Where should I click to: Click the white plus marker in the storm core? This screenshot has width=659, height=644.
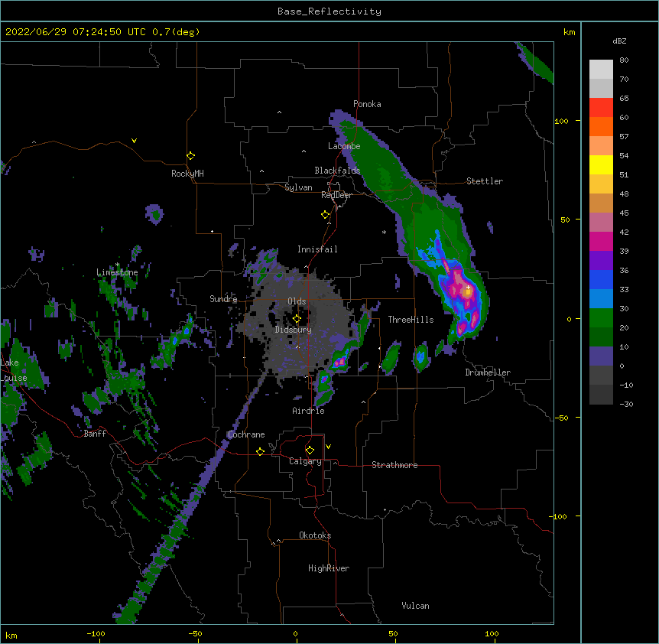[468, 287]
